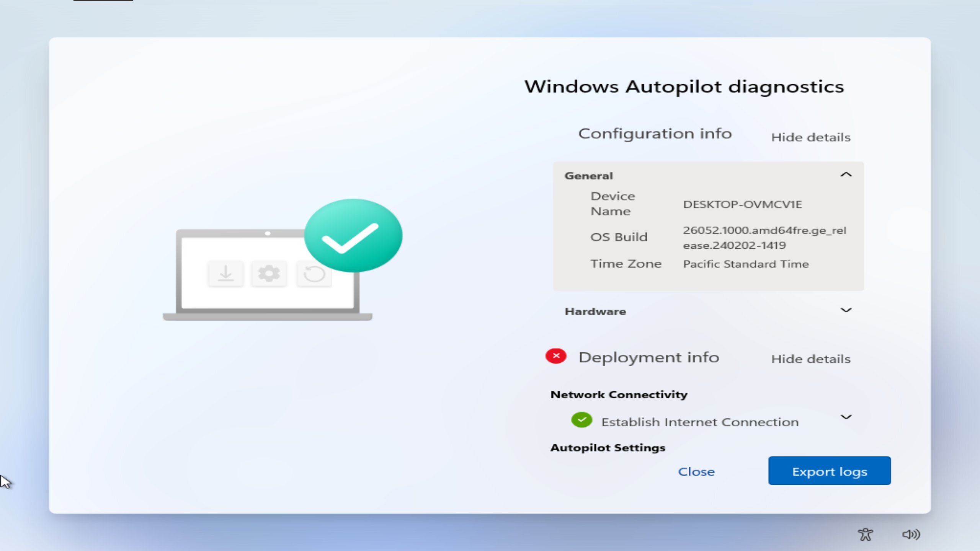Image resolution: width=980 pixels, height=551 pixels.
Task: Hide details for Configuration info
Action: point(811,137)
